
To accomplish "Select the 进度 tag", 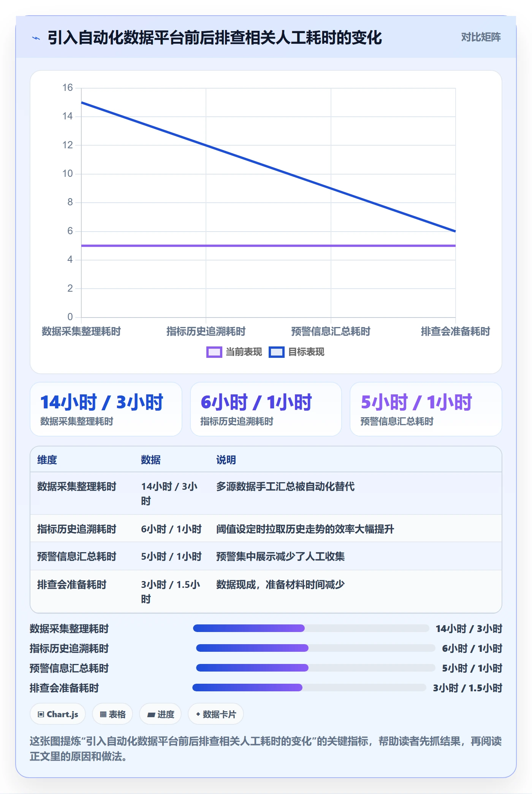I will 160,714.
